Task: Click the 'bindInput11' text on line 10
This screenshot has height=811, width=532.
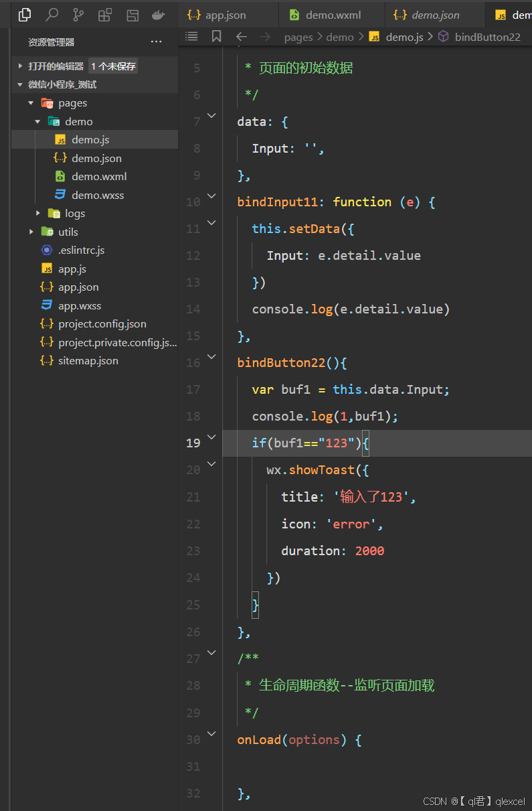Action: coord(278,202)
